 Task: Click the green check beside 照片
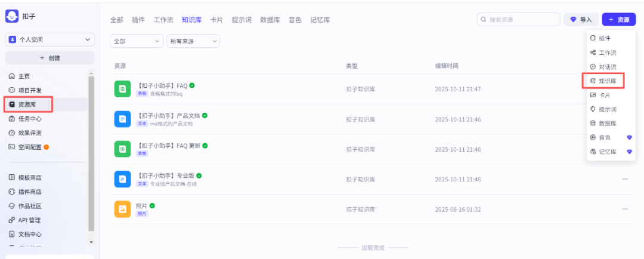(152, 205)
